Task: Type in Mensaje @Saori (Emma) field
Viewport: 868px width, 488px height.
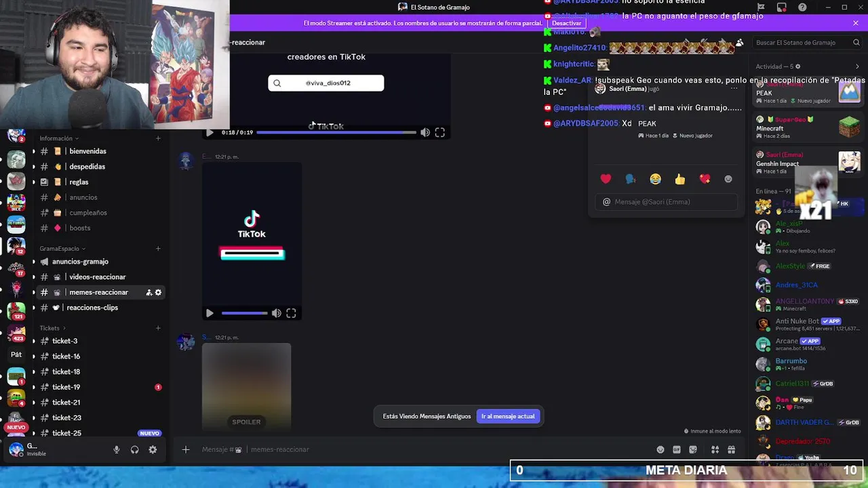Action: (x=667, y=201)
